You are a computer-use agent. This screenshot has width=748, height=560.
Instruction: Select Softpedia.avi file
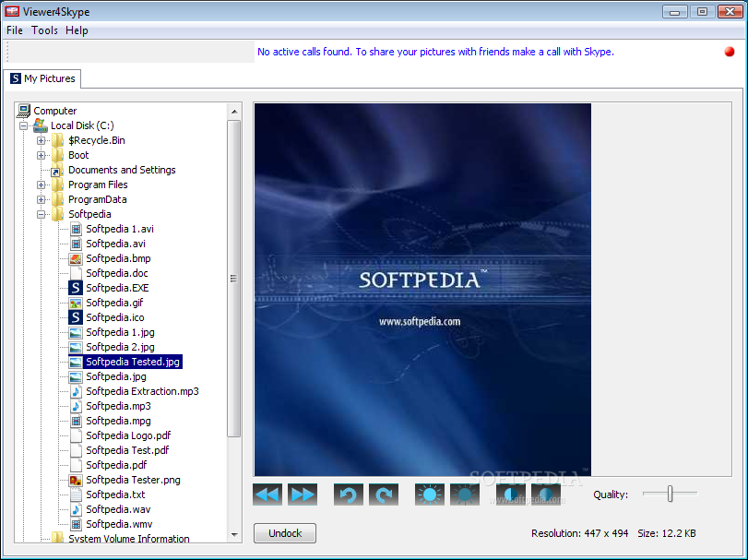coord(115,244)
